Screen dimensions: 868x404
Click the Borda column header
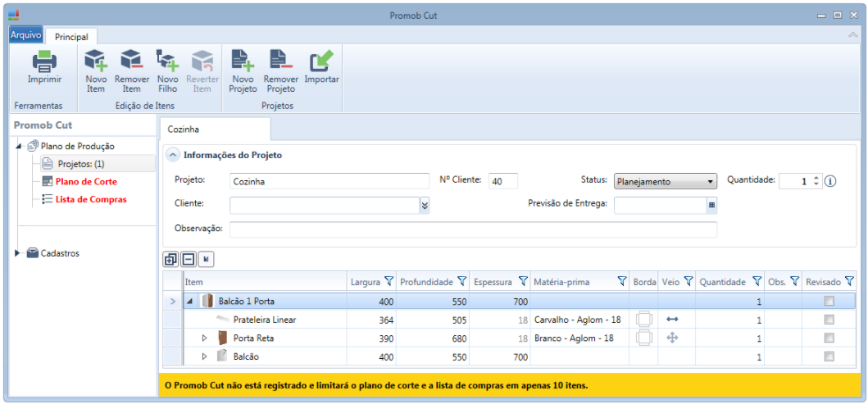(x=644, y=282)
